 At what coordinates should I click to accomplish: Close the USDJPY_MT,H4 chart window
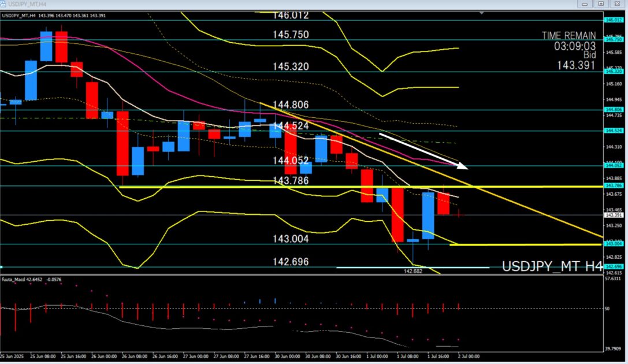tap(617, 4)
